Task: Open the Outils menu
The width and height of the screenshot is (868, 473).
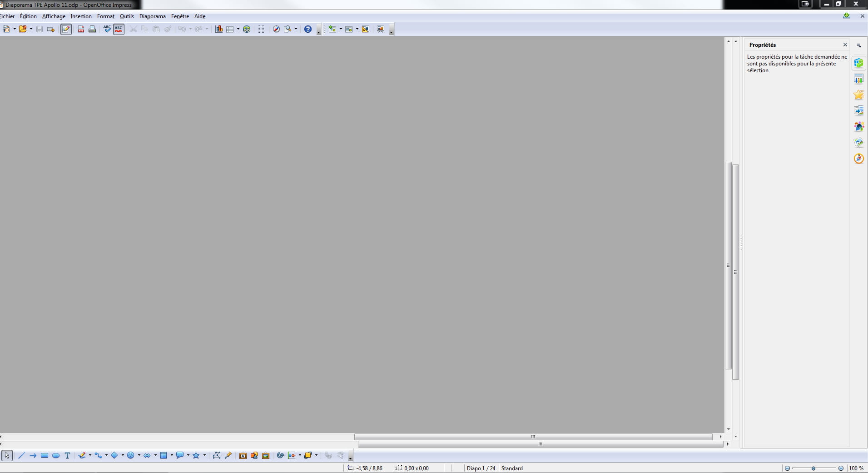Action: pyautogui.click(x=127, y=16)
